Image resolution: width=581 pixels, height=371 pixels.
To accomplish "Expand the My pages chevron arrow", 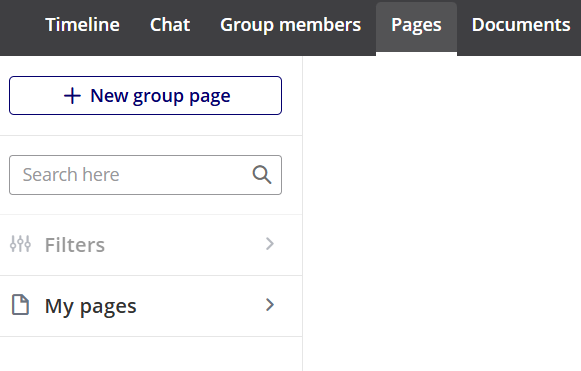I will tap(270, 305).
